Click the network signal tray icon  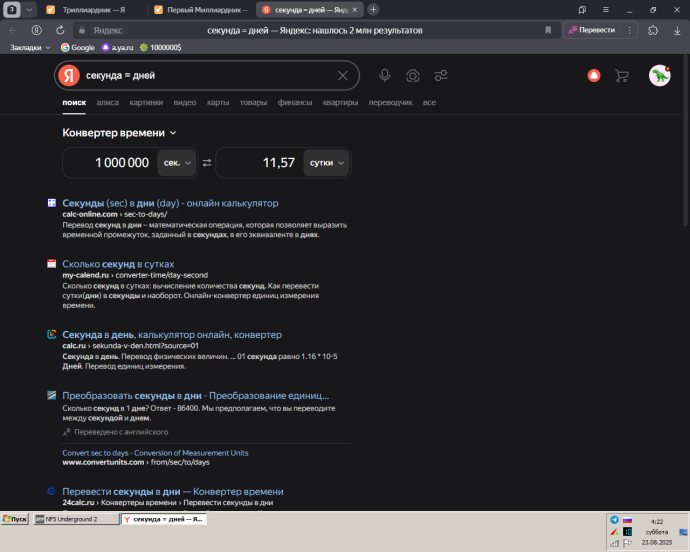coord(614,543)
